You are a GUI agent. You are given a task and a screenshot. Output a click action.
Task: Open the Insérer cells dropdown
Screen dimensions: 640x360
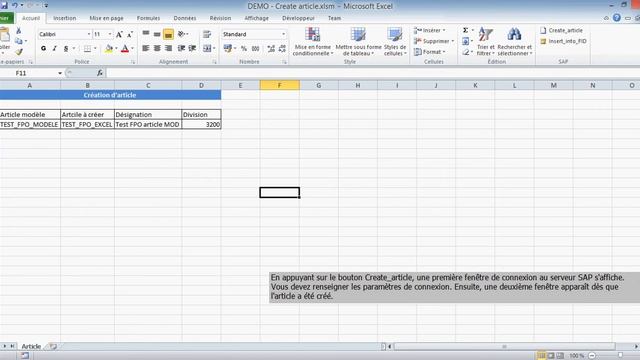click(429, 30)
